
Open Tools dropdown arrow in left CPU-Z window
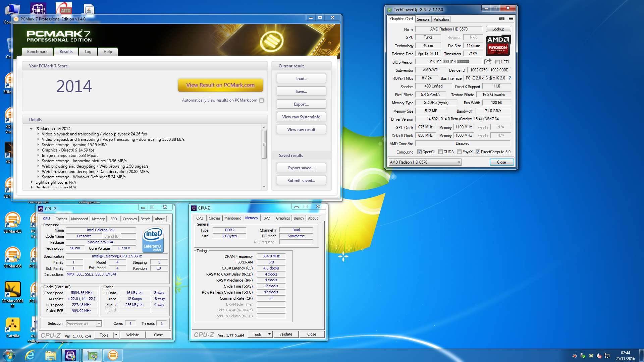click(116, 335)
